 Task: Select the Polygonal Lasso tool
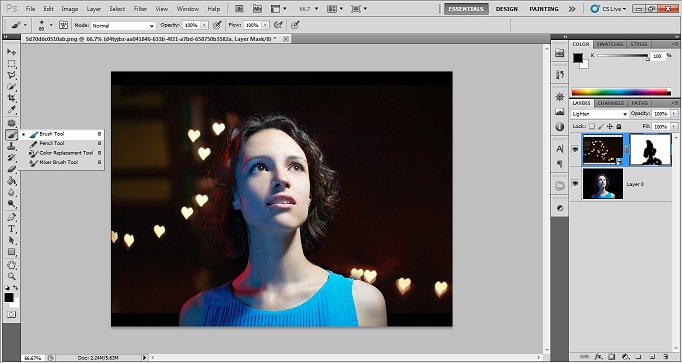pyautogui.click(x=11, y=75)
